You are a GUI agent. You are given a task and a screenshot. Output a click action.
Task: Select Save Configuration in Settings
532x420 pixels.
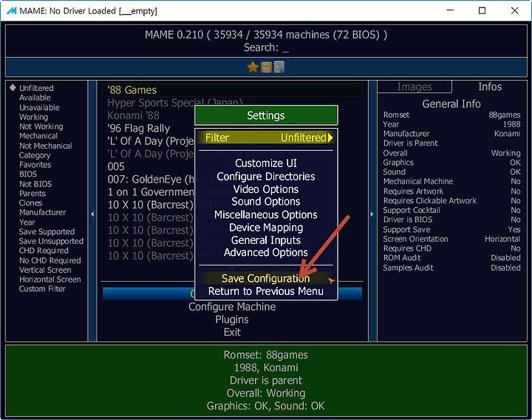(x=266, y=279)
